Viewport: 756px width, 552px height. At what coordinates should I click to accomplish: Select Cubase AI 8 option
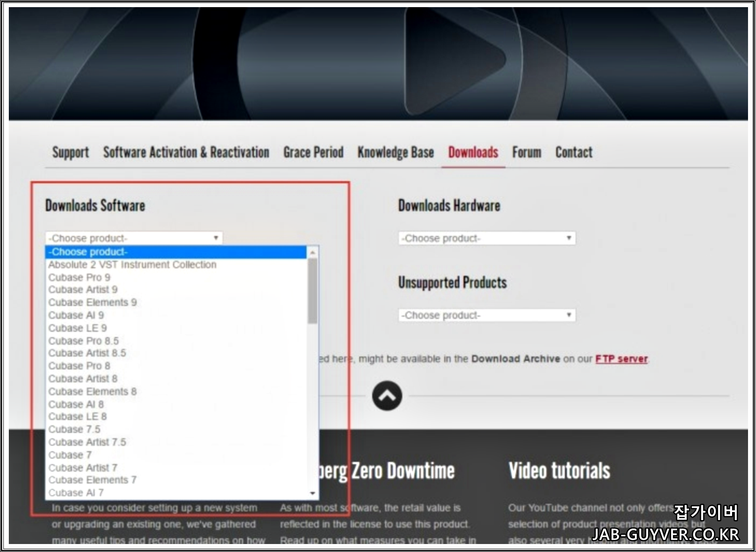coord(176,404)
